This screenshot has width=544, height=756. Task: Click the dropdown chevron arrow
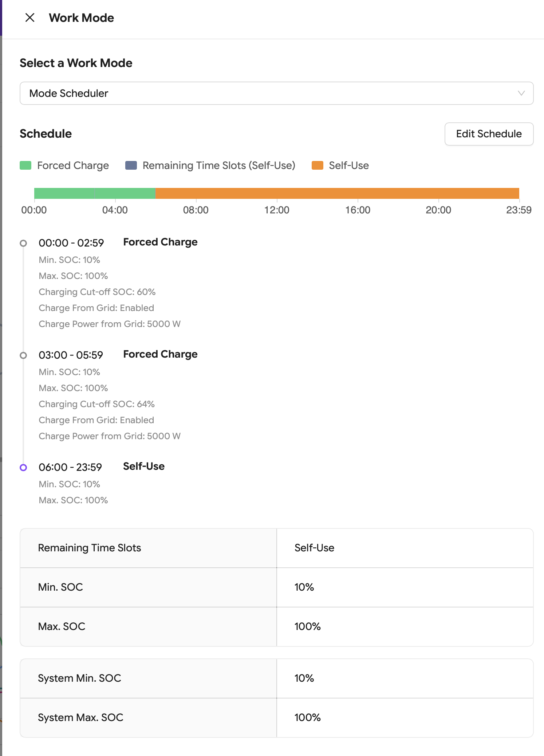point(521,93)
